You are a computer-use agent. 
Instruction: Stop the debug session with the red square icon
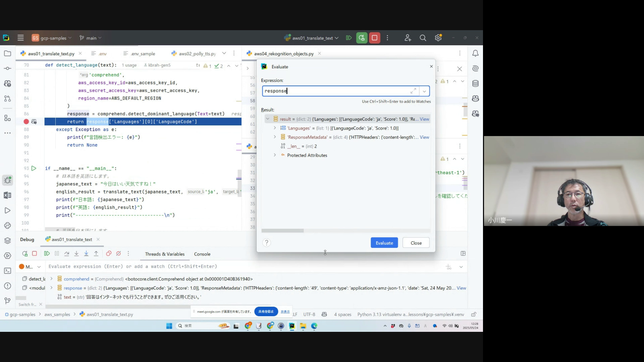point(34,254)
